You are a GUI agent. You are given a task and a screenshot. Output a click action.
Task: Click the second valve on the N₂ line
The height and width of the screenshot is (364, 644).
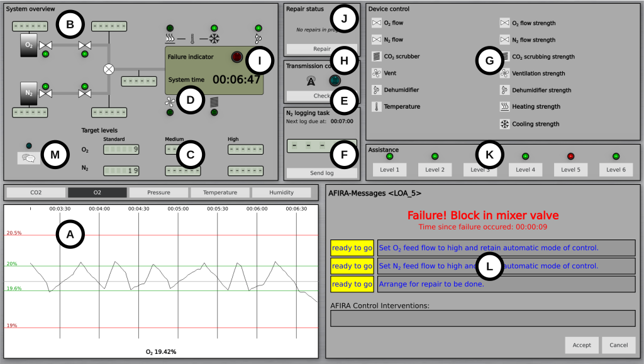85,94
